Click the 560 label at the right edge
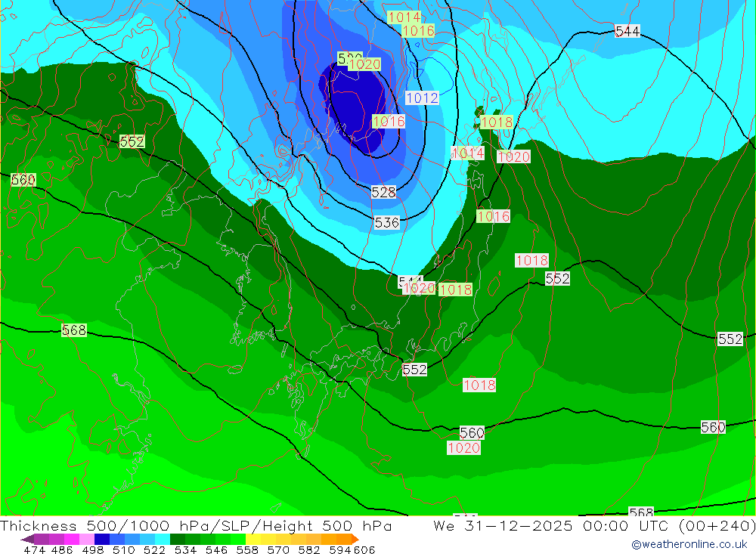The image size is (756, 554). click(x=713, y=427)
